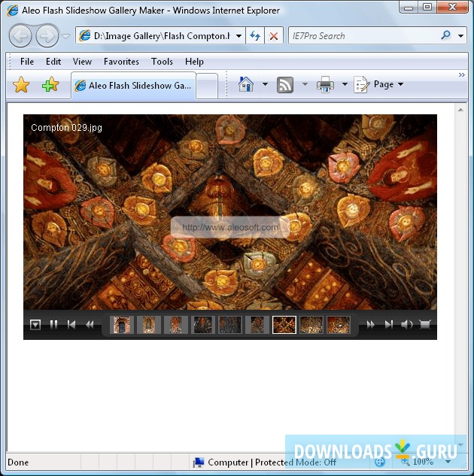Screen dimensions: 474x476
Task: Select the ninth slideshow thumbnail
Action: click(x=339, y=325)
